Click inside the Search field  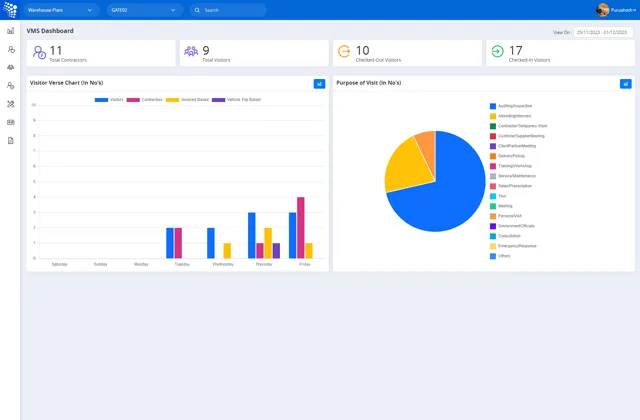pos(228,10)
